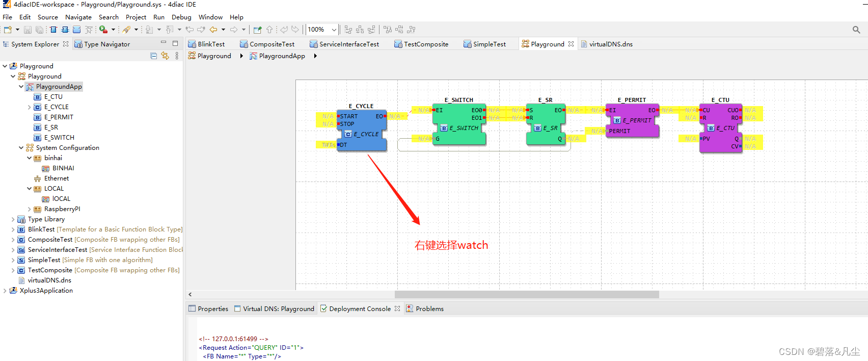This screenshot has height=361, width=868.
Task: Open the Debug menu
Action: click(x=181, y=17)
